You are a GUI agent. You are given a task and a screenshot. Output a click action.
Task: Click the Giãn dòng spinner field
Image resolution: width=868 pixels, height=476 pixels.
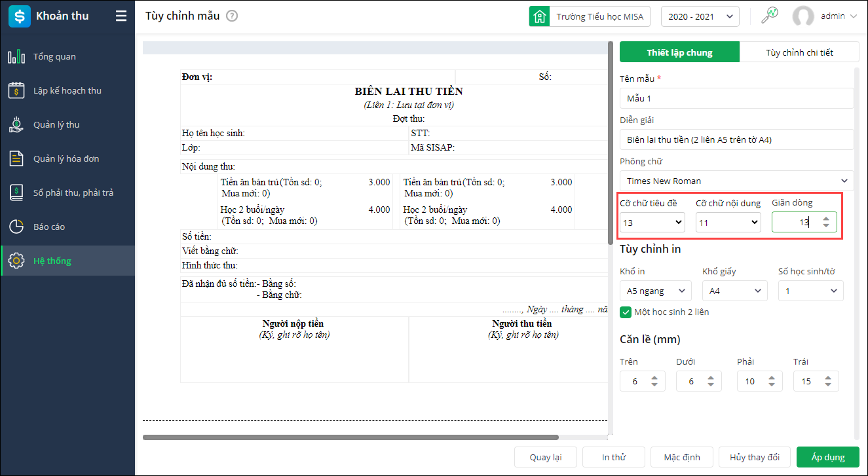tap(804, 223)
